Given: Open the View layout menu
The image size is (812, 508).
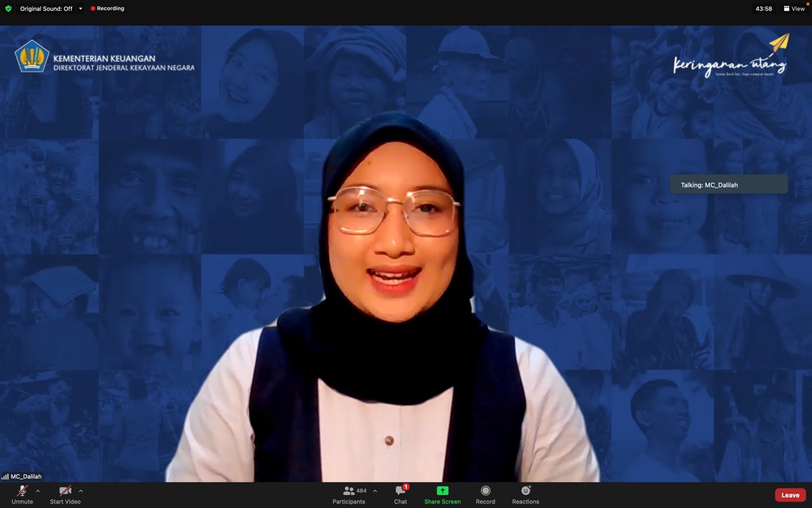Looking at the screenshot, I should pyautogui.click(x=794, y=9).
